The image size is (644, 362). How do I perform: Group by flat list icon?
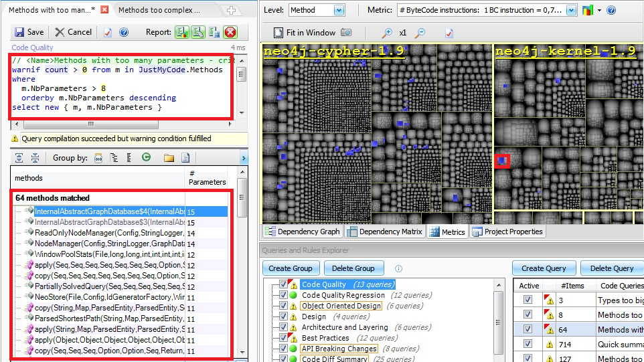(129, 158)
